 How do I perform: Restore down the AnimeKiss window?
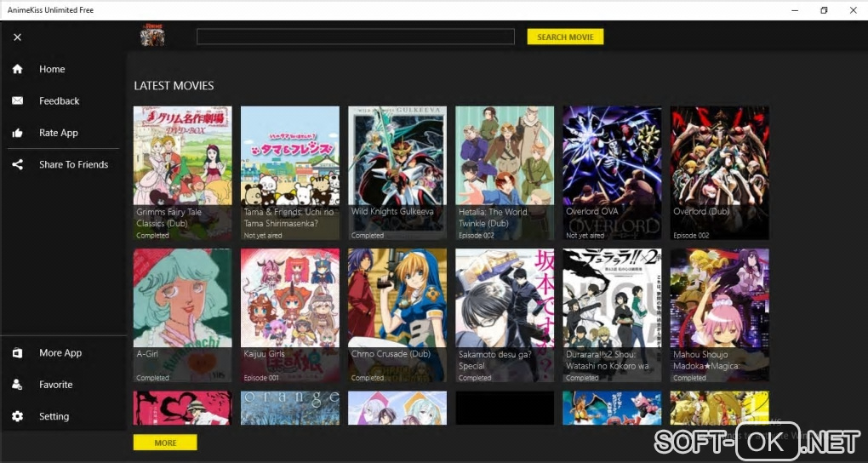(824, 10)
